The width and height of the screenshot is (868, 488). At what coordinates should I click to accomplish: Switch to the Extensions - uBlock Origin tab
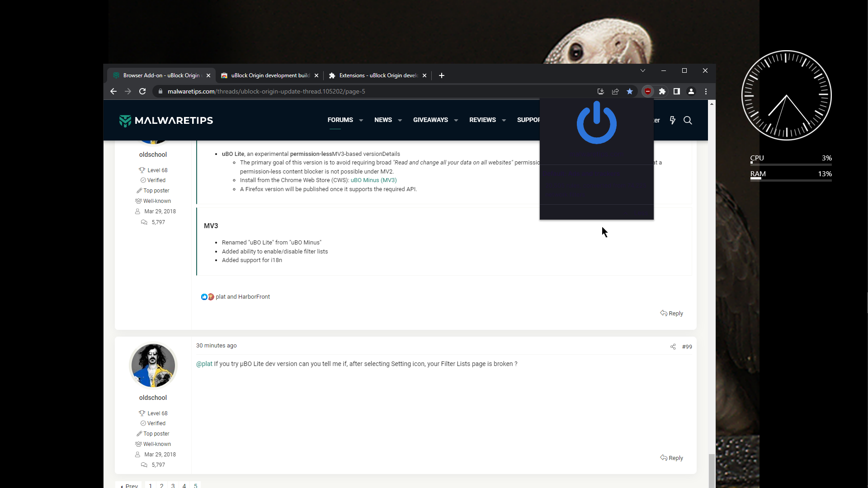click(x=378, y=75)
